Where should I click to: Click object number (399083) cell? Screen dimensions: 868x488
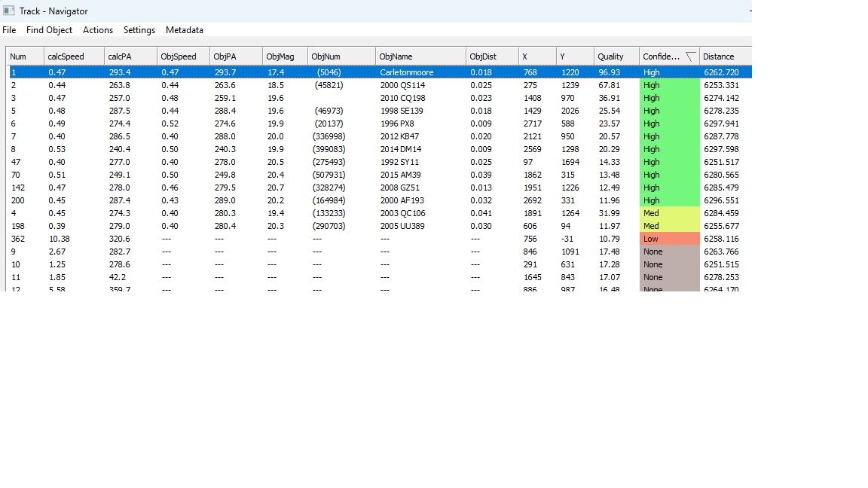tap(329, 149)
